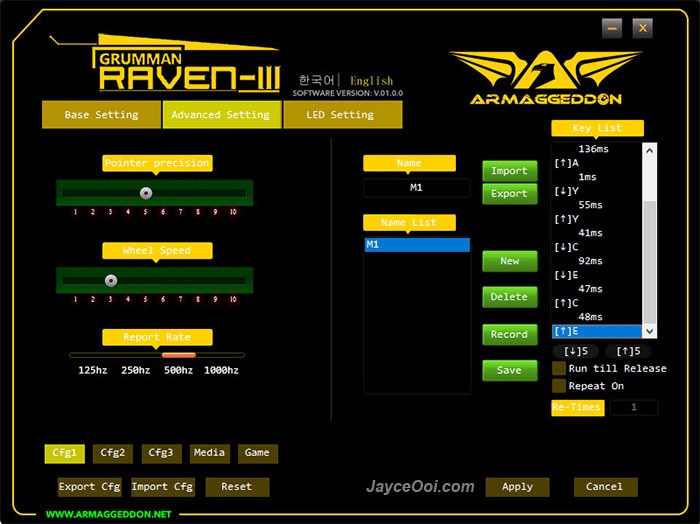The height and width of the screenshot is (524, 700).
Task: Open the Base Setting tab
Action: 101,115
